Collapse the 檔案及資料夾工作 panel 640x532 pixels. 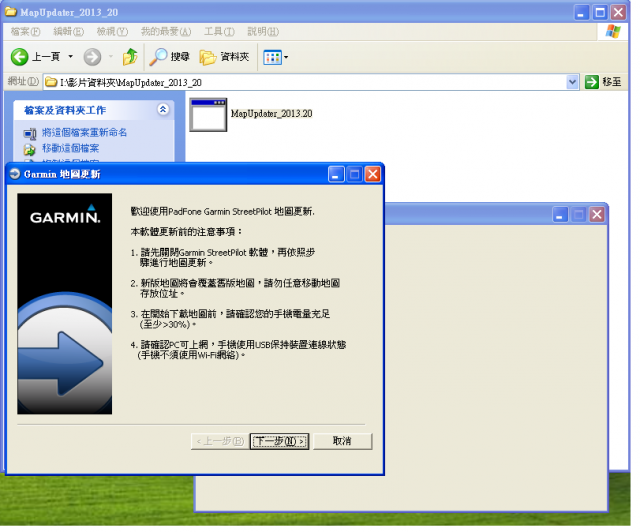point(163,109)
